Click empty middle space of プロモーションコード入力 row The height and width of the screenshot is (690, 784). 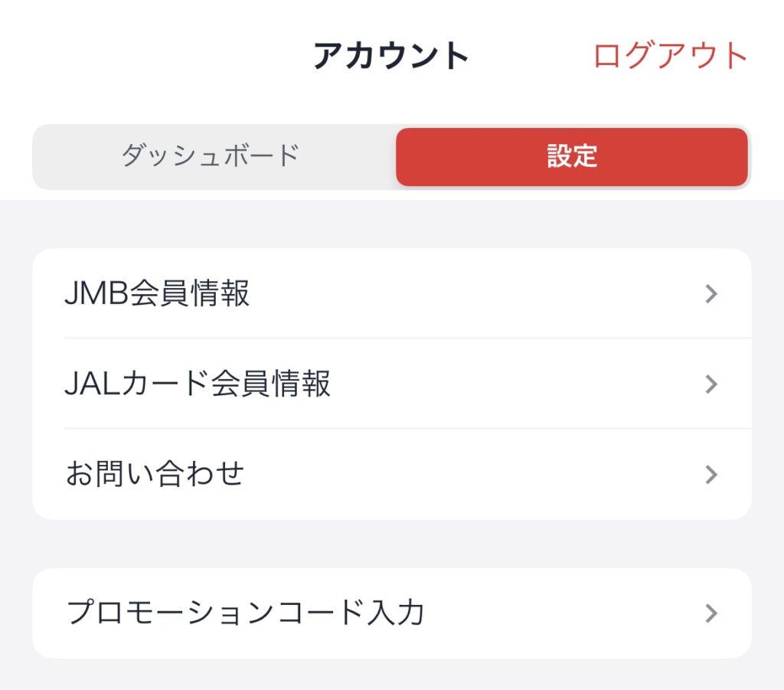tap(560, 613)
